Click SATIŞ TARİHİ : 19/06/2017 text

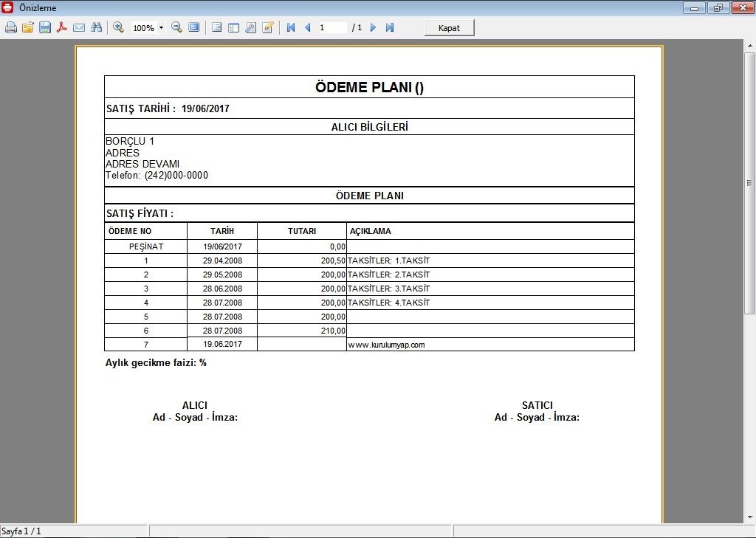(x=168, y=108)
